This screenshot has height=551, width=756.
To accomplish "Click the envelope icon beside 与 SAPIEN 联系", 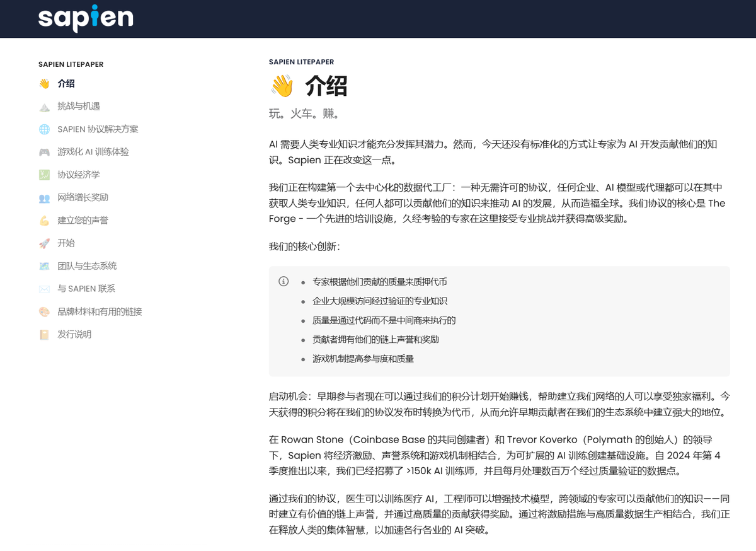I will 44,289.
